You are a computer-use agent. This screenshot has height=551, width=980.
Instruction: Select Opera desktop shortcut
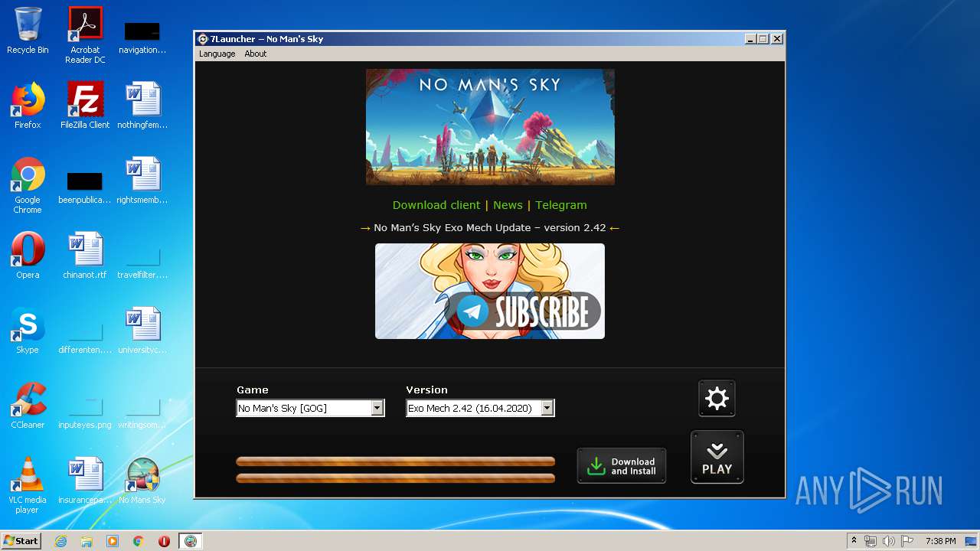[28, 256]
